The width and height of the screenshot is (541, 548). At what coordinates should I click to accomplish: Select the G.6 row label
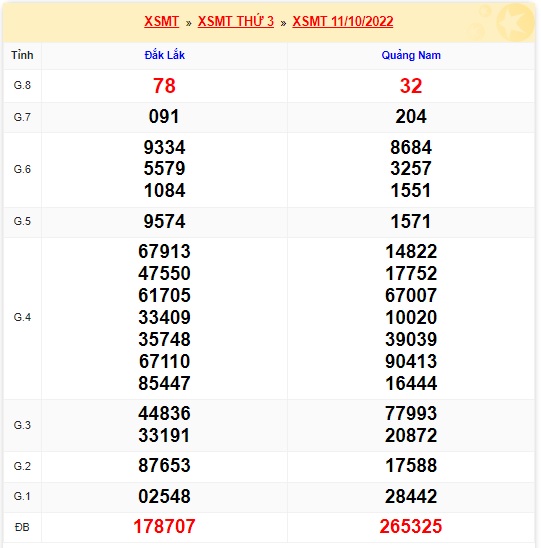(x=22, y=169)
